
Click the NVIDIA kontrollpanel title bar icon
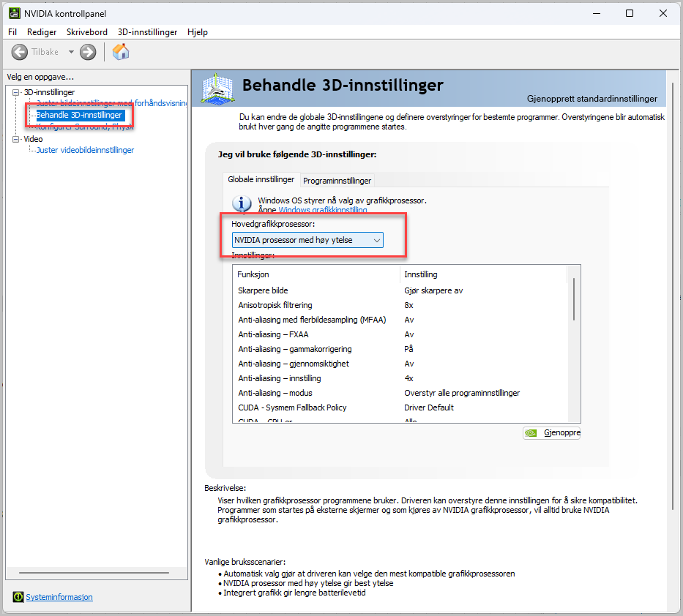14,13
